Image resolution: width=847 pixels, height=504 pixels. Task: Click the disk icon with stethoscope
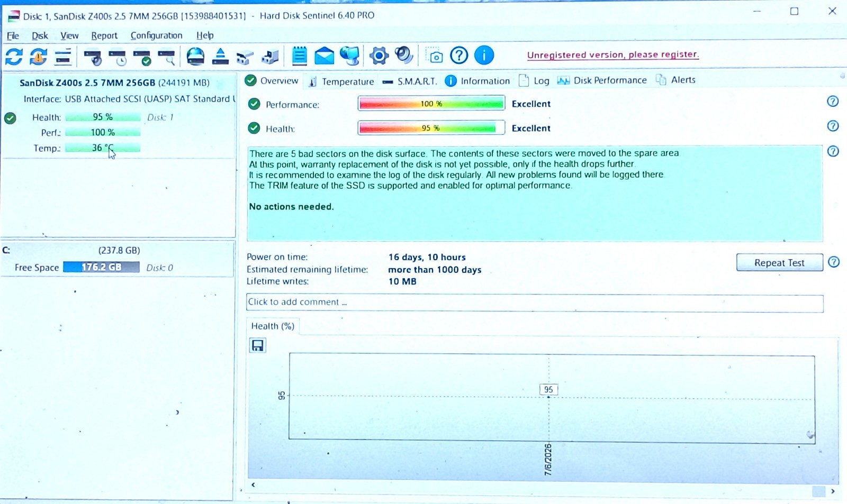click(93, 57)
